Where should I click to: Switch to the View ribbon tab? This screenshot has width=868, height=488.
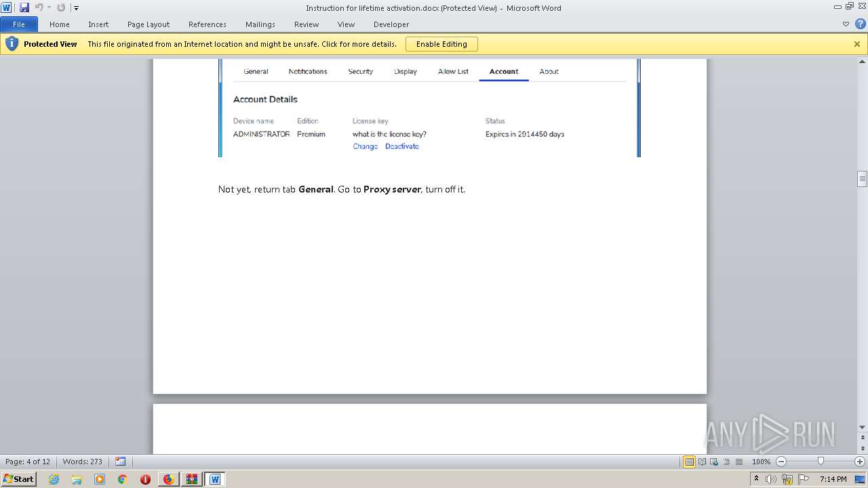pos(346,24)
